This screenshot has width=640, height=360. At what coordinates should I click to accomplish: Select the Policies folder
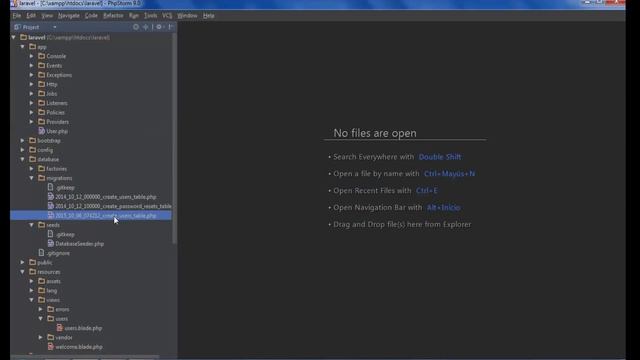pos(55,112)
